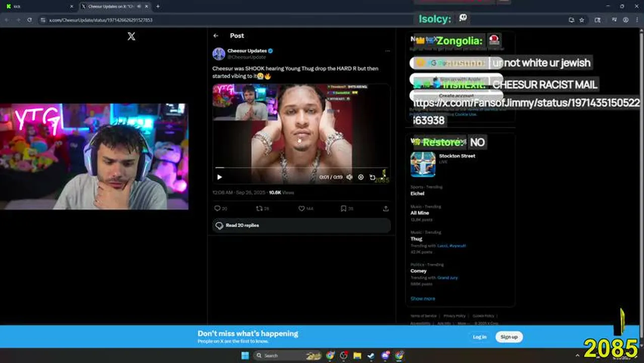Open trending topic Thug
This screenshot has height=363, width=644.
416,239
